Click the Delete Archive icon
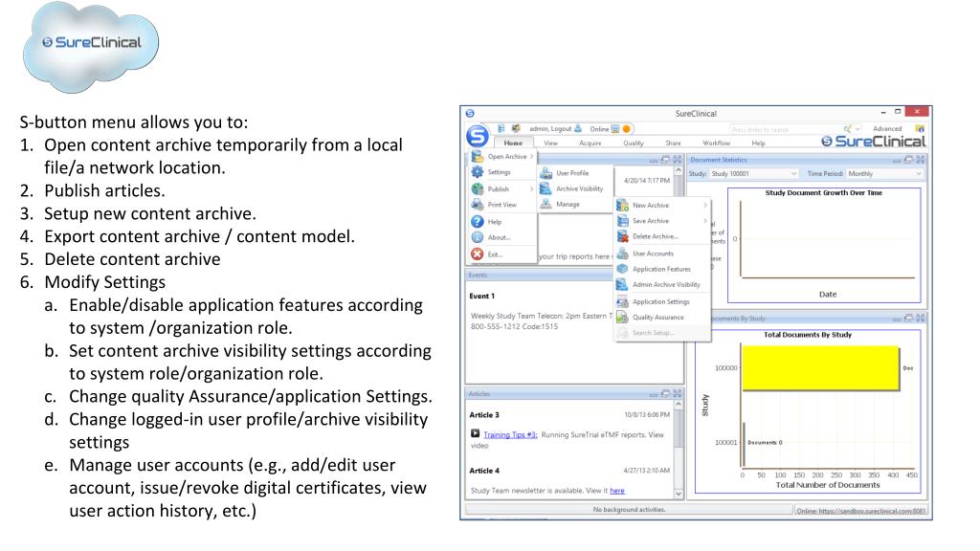 click(x=622, y=236)
